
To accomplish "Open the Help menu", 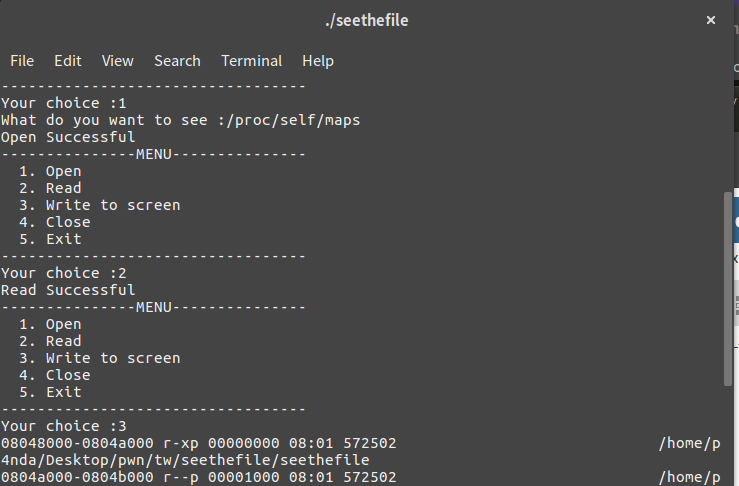I will (x=318, y=61).
